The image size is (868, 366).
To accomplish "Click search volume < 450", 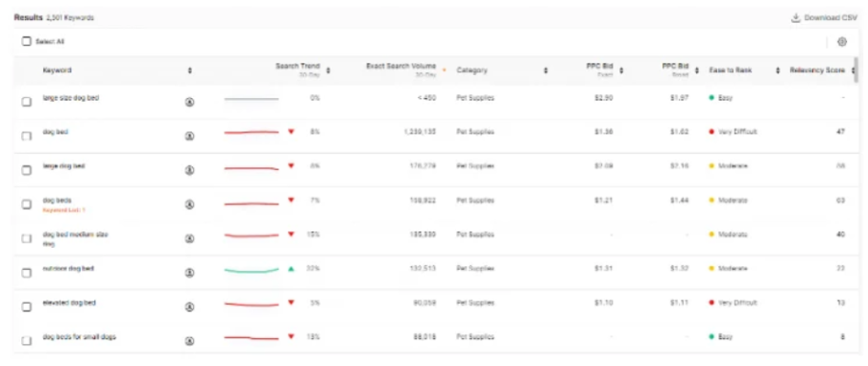I will coord(426,98).
